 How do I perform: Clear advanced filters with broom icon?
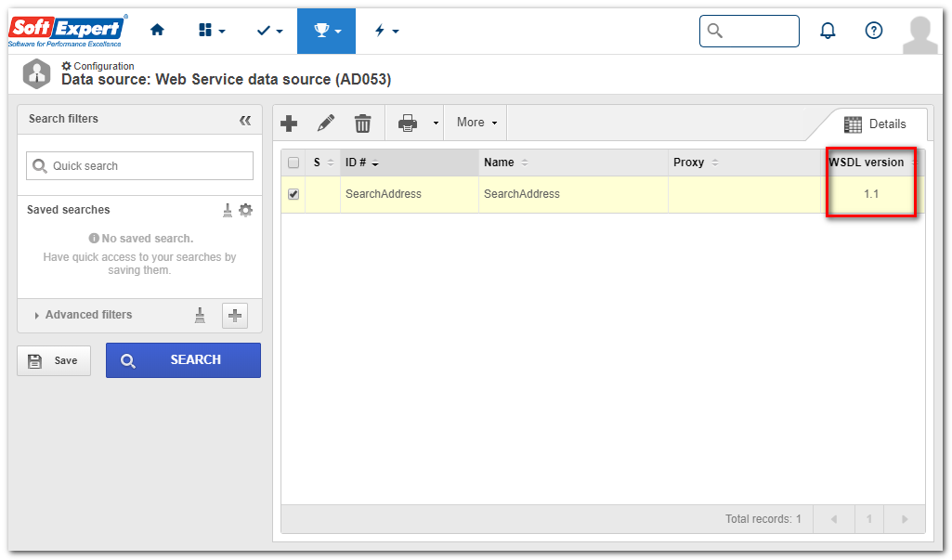pos(200,315)
